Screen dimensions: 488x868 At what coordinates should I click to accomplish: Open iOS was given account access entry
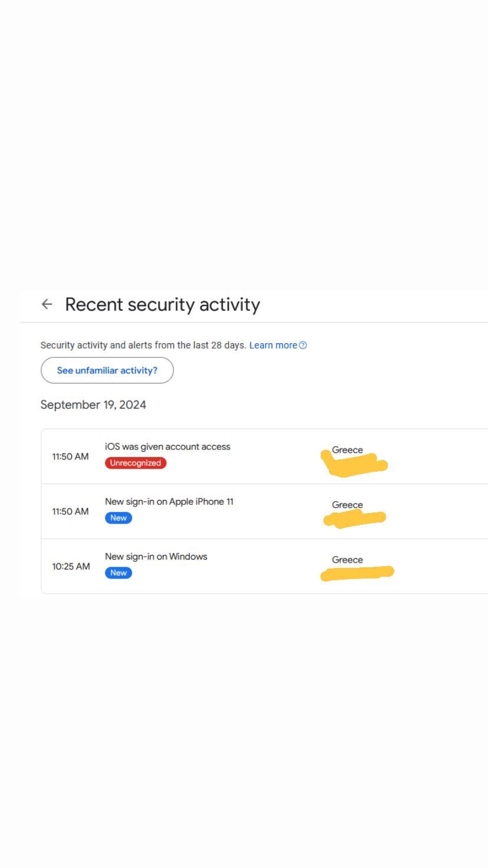pos(265,456)
